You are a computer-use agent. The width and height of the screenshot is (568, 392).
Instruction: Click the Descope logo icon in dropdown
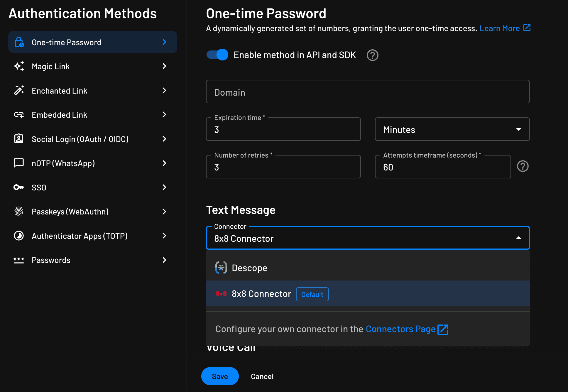(x=221, y=268)
